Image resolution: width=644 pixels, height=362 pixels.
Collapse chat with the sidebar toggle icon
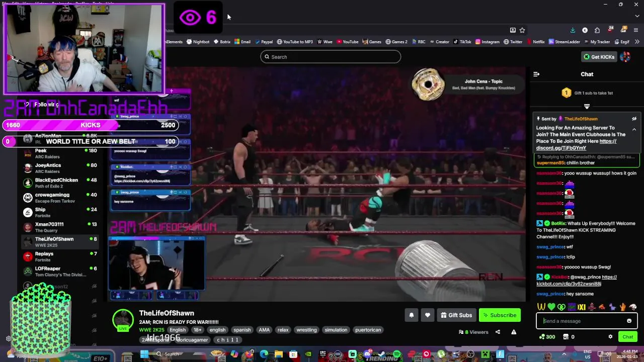(536, 74)
